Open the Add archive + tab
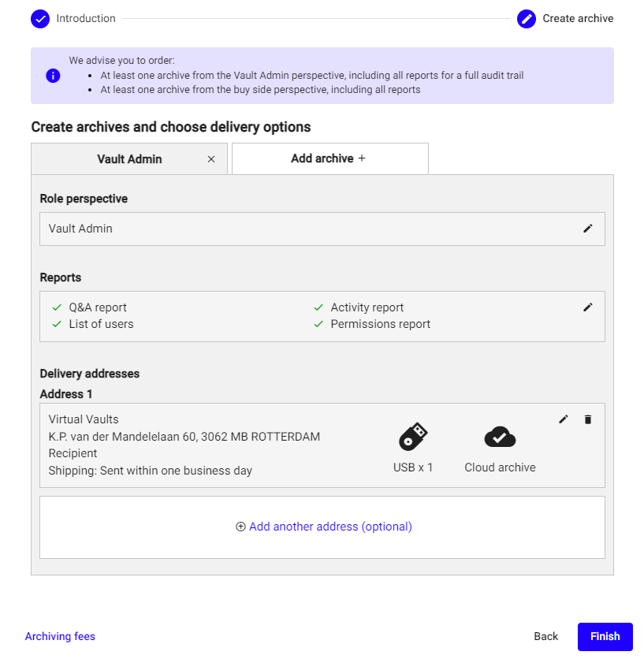644x659 pixels. click(329, 158)
